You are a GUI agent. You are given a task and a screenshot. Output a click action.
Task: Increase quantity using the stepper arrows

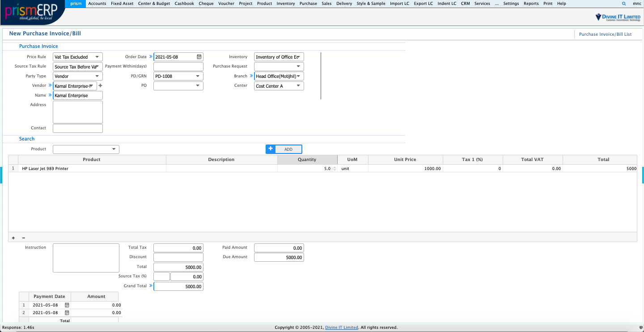(x=334, y=167)
